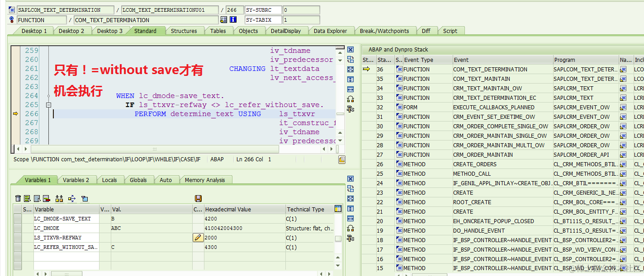Click pencil icon for LS_TTXVR-REFWAY
The width and height of the screenshot is (644, 276).
(x=198, y=238)
